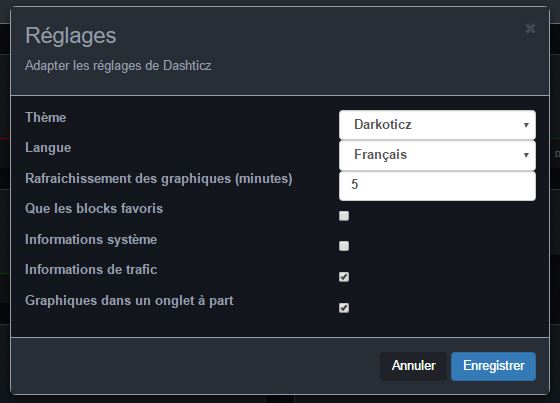The height and width of the screenshot is (403, 560).
Task: Click the Informations système label
Action: coord(91,239)
